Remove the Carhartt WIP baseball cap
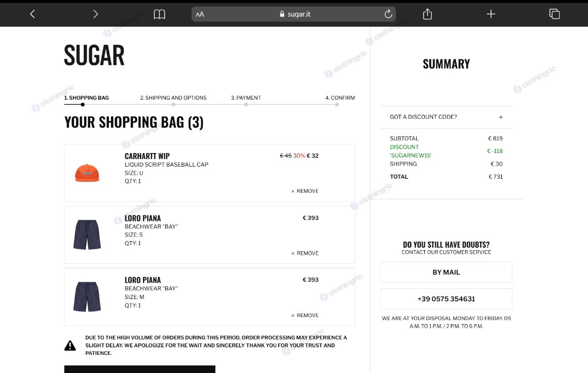Screen dimensions: 588x373 [x=305, y=191]
